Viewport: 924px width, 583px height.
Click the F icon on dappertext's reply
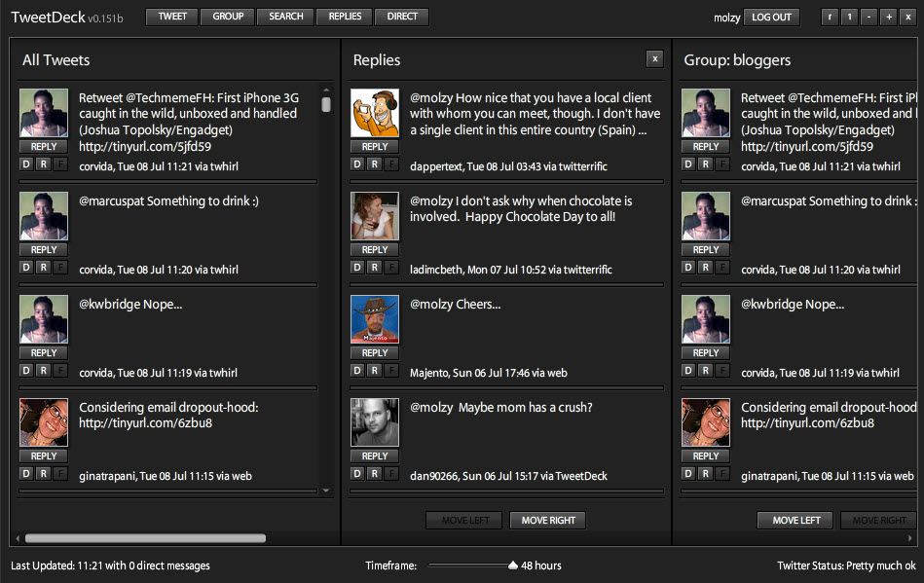coord(391,164)
